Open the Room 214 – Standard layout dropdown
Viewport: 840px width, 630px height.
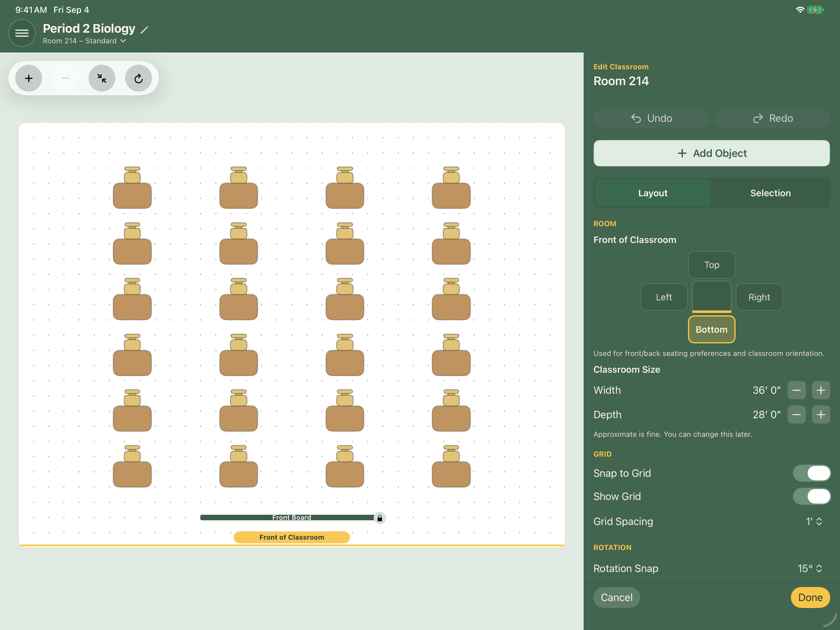pos(84,41)
